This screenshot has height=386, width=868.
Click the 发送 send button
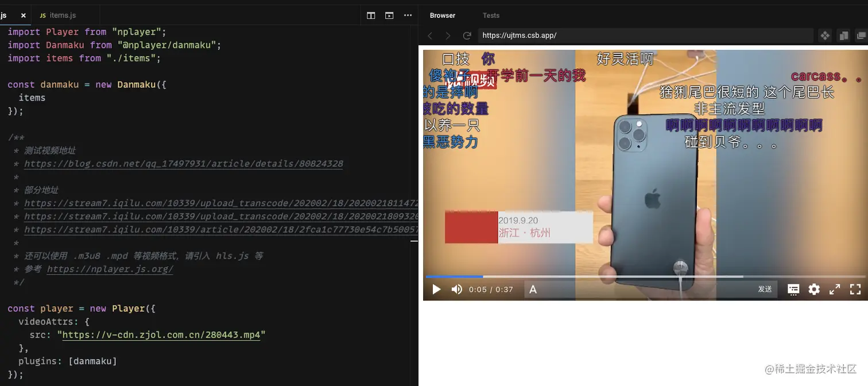click(765, 289)
